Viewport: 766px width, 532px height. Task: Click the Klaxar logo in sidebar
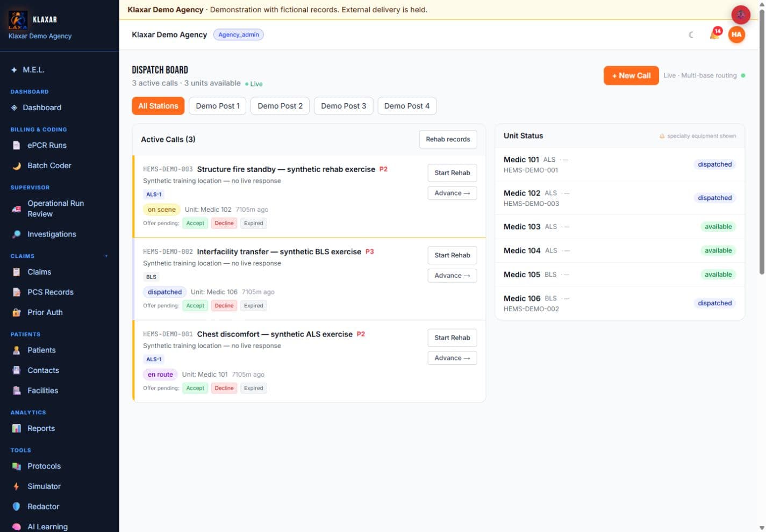click(x=18, y=20)
